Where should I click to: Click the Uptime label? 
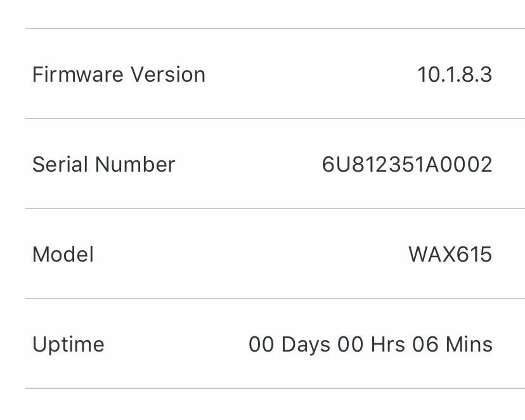click(x=68, y=345)
